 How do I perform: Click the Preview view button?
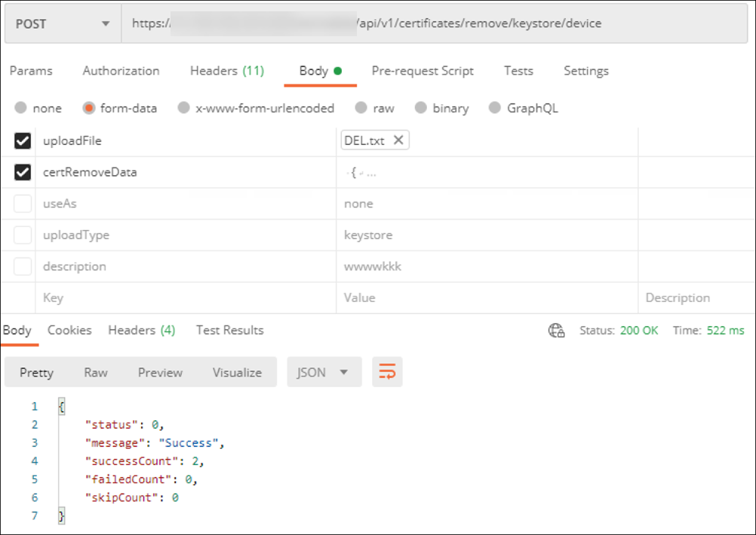pos(160,372)
